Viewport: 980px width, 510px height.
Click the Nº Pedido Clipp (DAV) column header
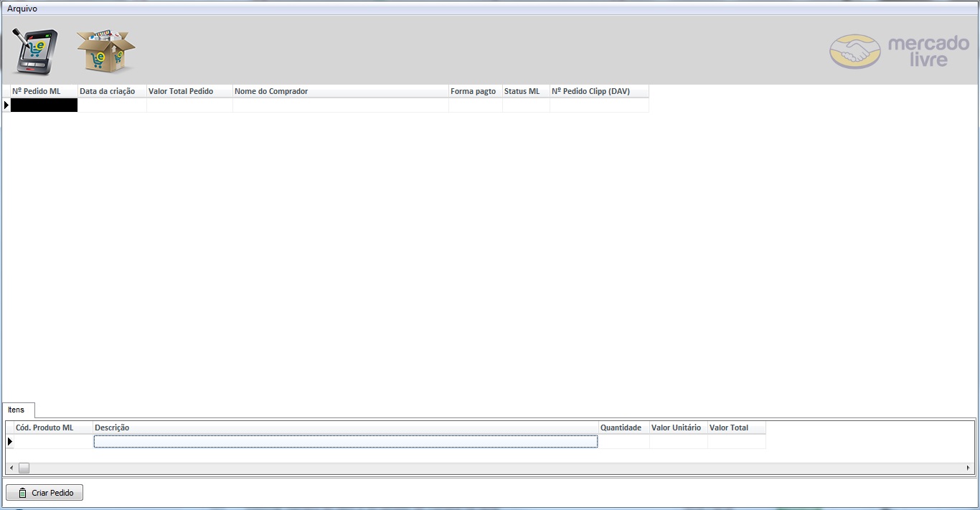pyautogui.click(x=598, y=91)
